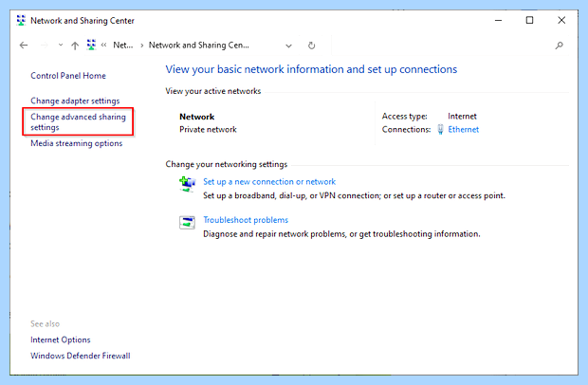Click the Ethernet plug icon

[441, 129]
